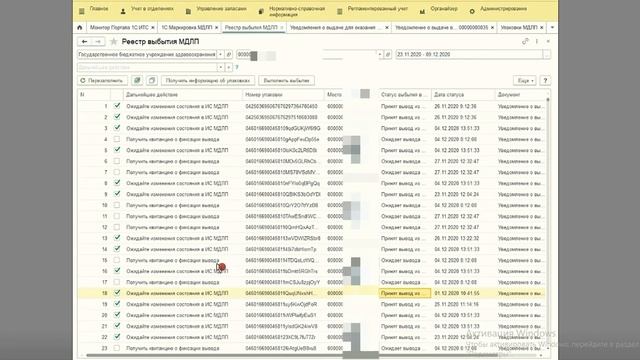
Task: Open the organization record via its open icon
Action: pyautogui.click(x=229, y=54)
